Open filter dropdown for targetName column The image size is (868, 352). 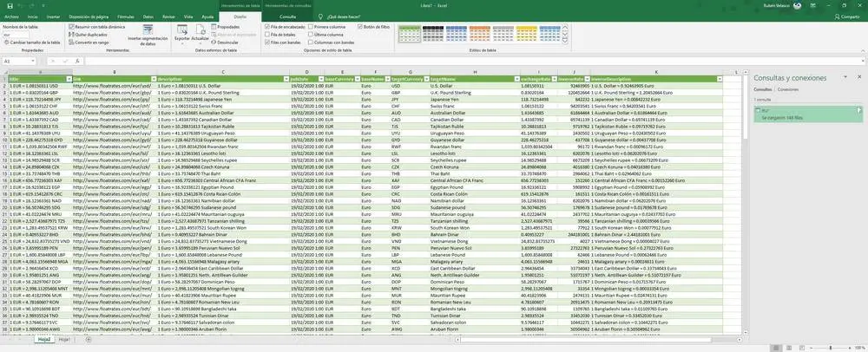[x=516, y=80]
